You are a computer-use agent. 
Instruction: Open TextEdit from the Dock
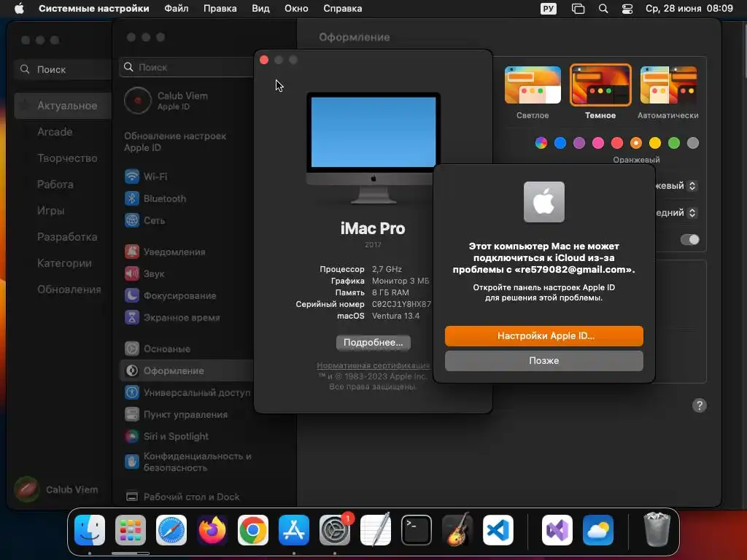point(376,530)
